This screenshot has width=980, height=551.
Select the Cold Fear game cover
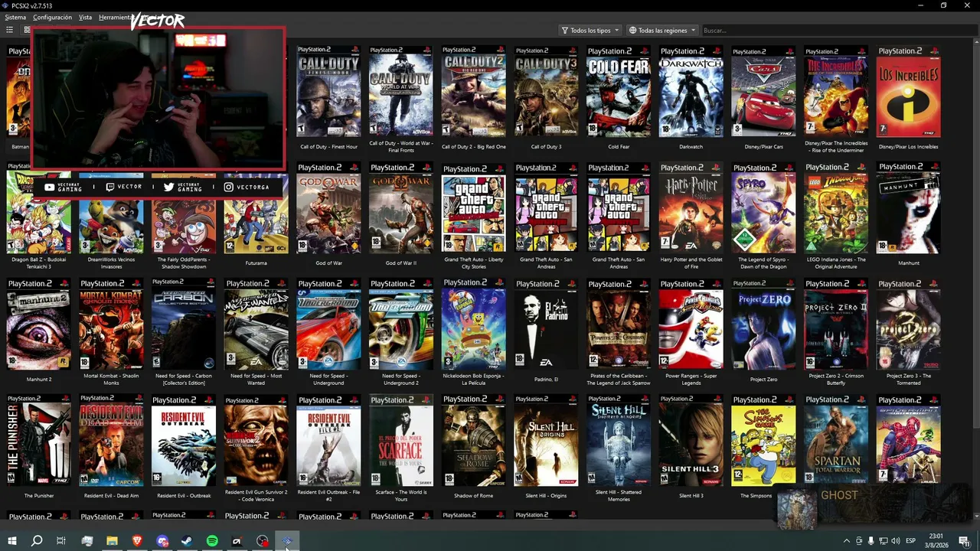[x=619, y=92]
